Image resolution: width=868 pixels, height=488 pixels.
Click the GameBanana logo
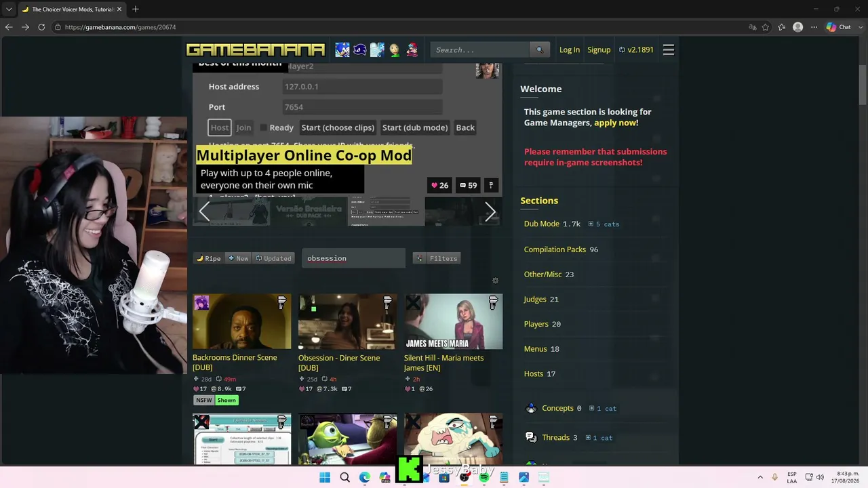[x=256, y=50]
